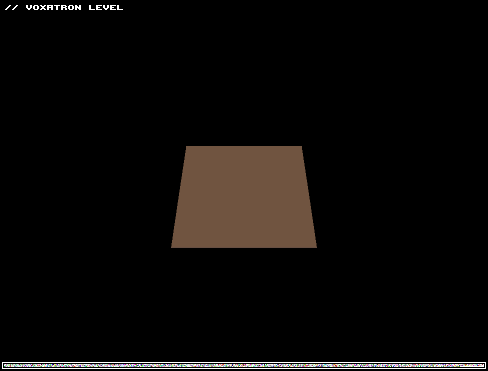
Task: Click the brown floor slab center
Action: (x=244, y=197)
